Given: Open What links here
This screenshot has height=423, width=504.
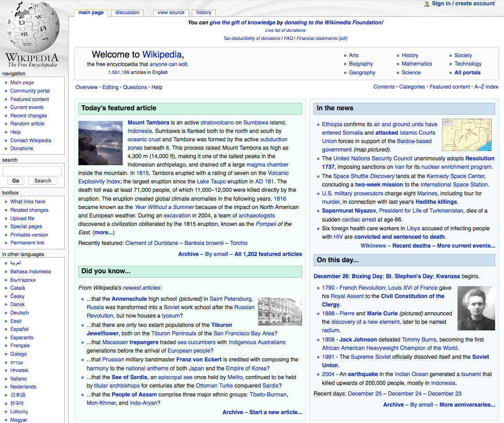Looking at the screenshot, I should 27,202.
